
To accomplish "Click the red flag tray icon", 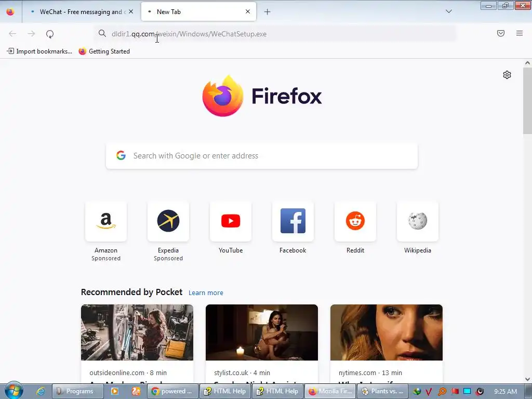I will pyautogui.click(x=455, y=392).
